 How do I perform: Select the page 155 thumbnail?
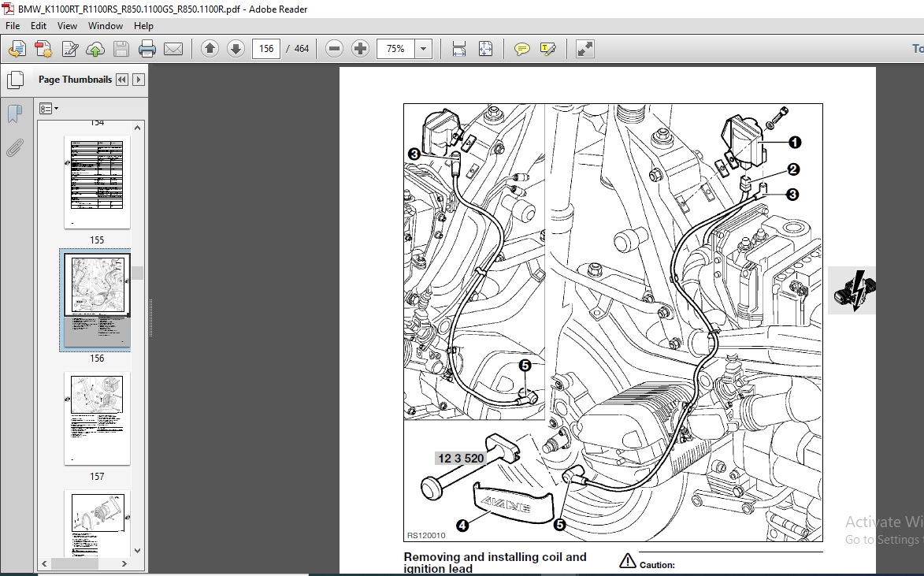click(x=97, y=182)
